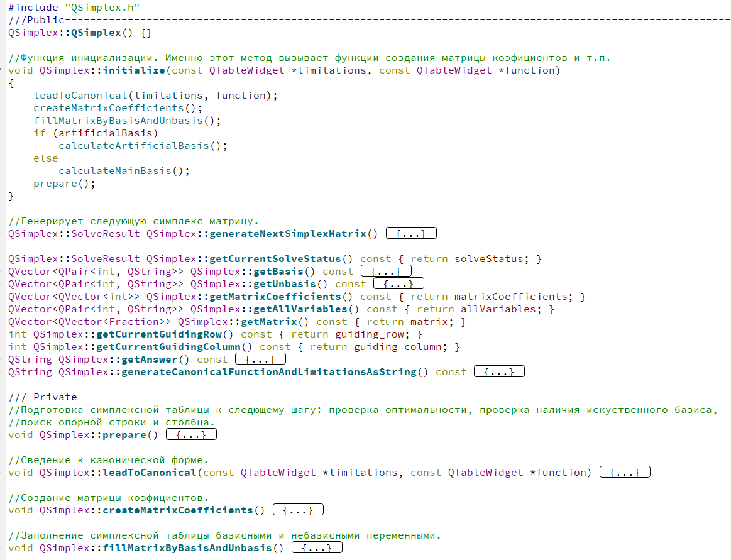Viewport: 731px width, 560px height.
Task: Unfold generateCanonicalFunctionAndLimitationsAsString body
Action: tap(499, 371)
